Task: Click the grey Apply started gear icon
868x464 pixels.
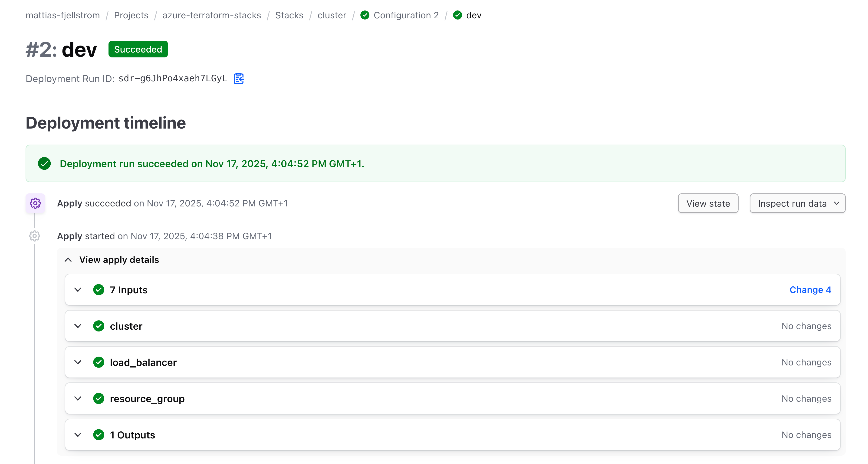Action: [x=34, y=236]
